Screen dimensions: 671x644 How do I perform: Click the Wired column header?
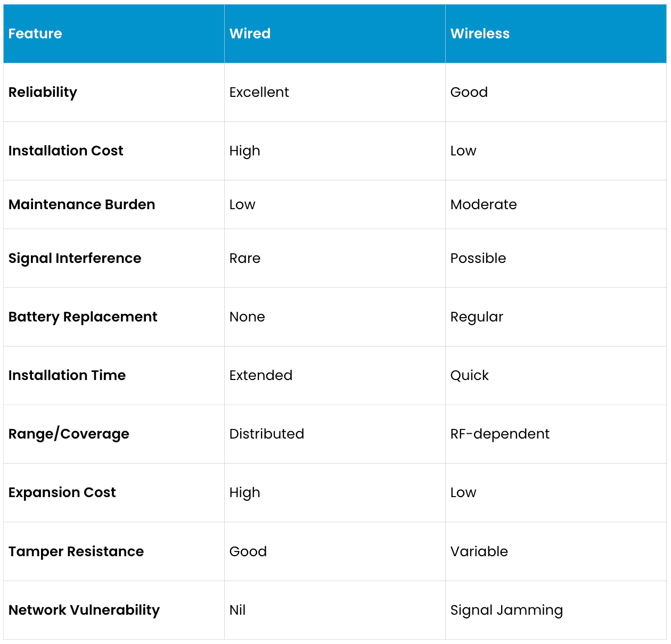tap(250, 34)
